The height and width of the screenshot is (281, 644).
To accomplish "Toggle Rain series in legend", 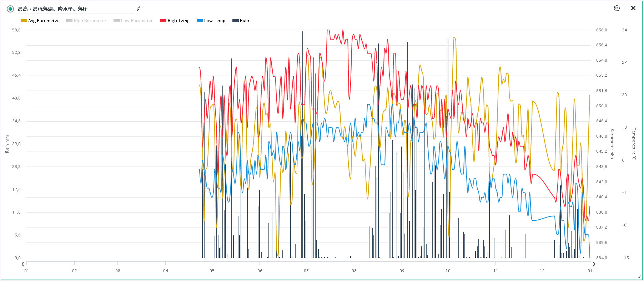I will (x=241, y=21).
